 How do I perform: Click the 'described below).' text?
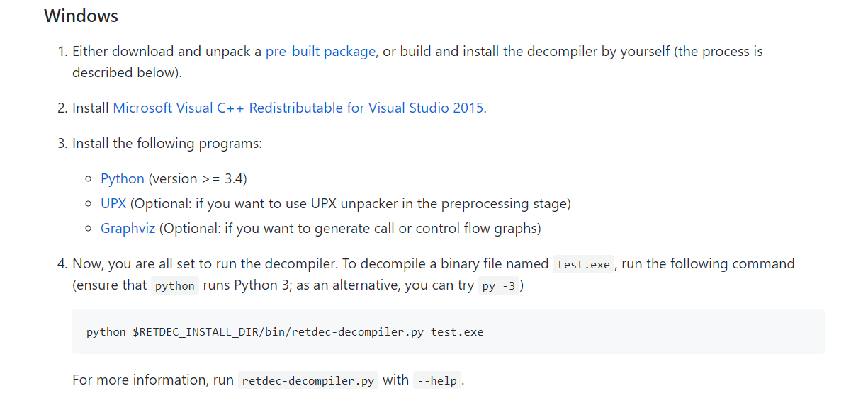tap(127, 73)
